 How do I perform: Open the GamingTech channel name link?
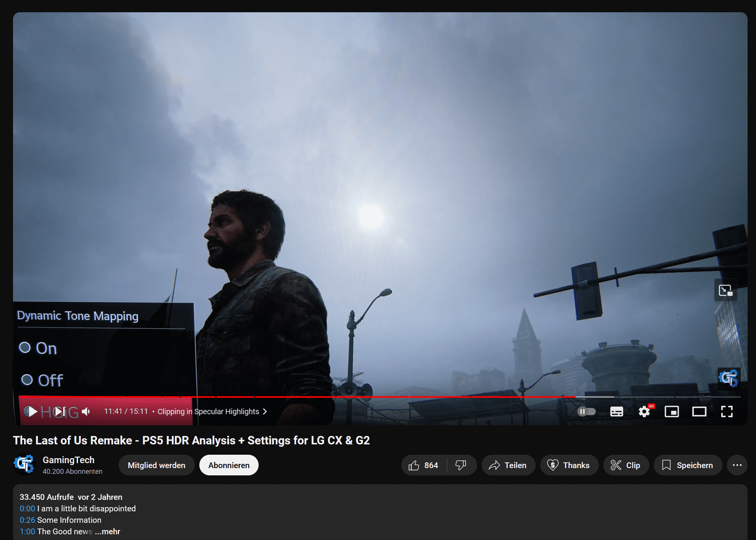[x=68, y=460]
